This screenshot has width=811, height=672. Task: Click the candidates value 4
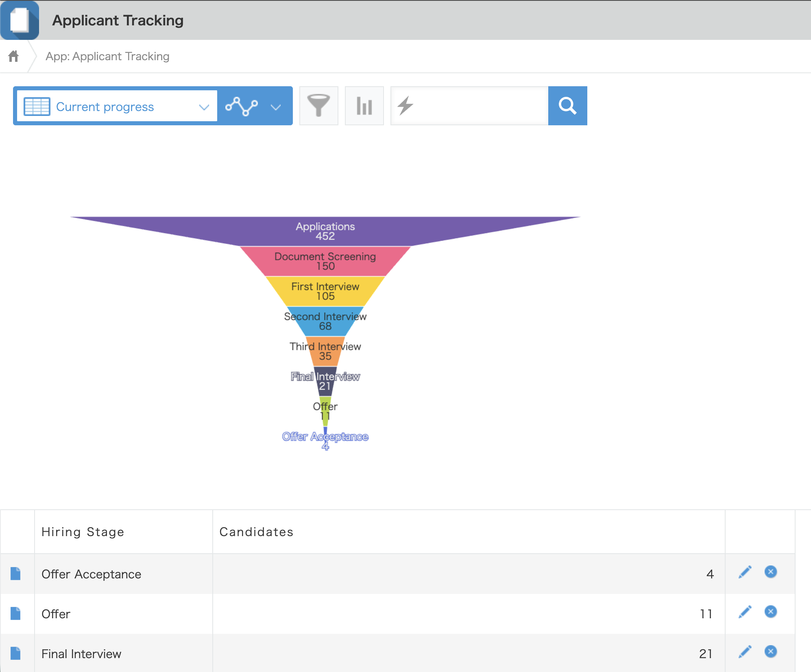(x=710, y=574)
